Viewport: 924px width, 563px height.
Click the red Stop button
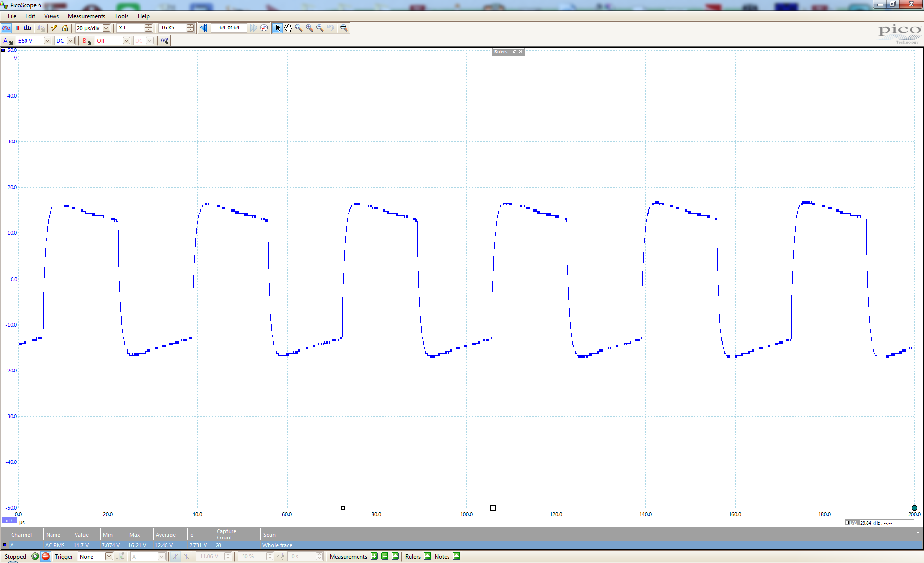(46, 556)
